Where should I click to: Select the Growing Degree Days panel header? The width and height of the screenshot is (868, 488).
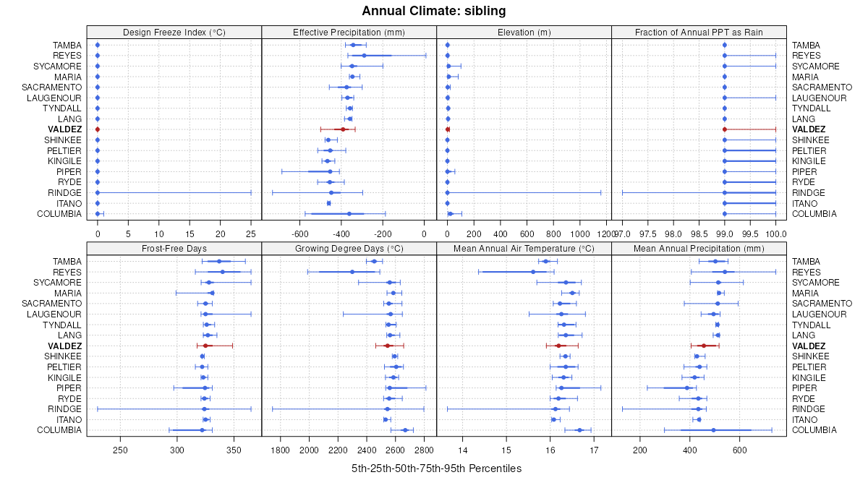(349, 249)
